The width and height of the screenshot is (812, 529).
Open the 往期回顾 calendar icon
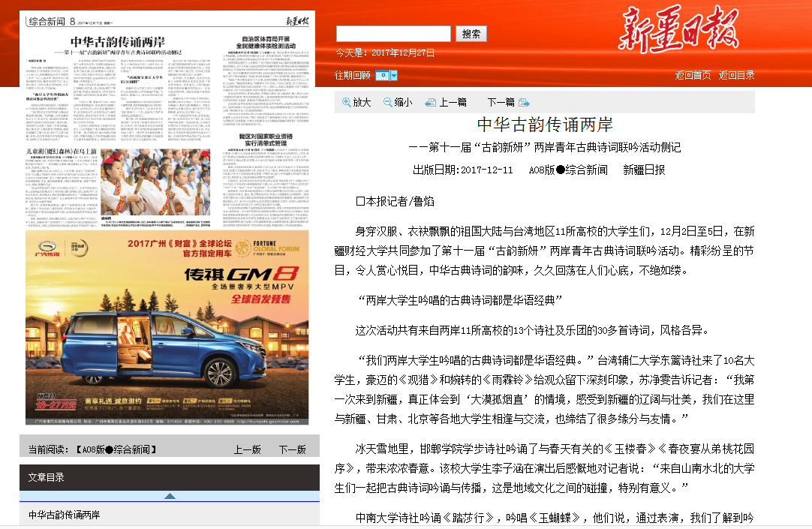tap(382, 75)
